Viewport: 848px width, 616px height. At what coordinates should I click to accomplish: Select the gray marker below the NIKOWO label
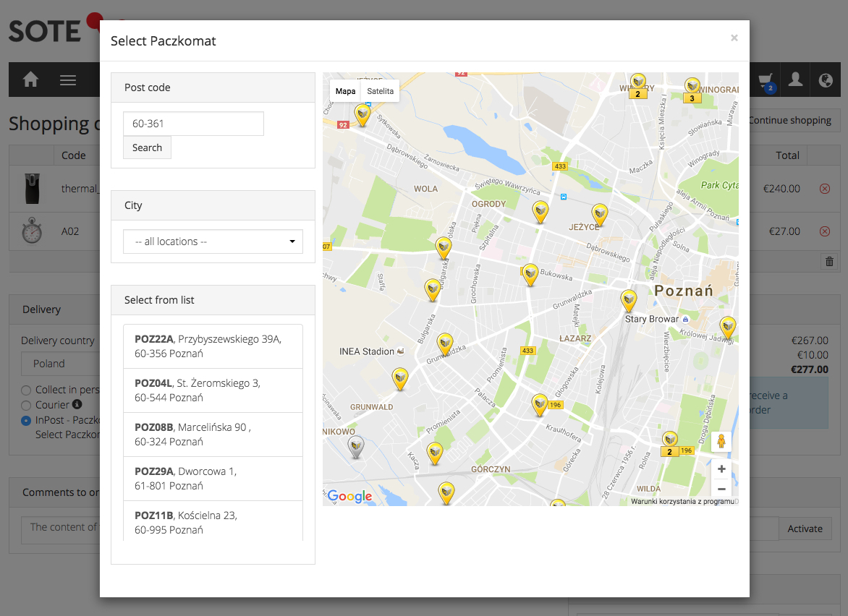(356, 448)
